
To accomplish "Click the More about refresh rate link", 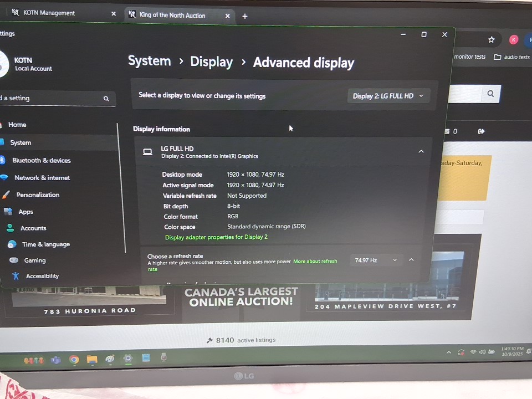I will [x=315, y=262].
